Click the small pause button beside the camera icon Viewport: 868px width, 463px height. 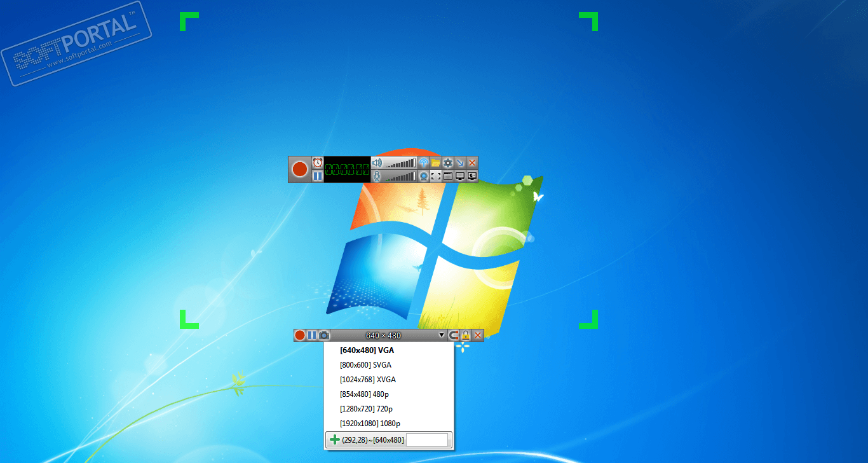[312, 335]
